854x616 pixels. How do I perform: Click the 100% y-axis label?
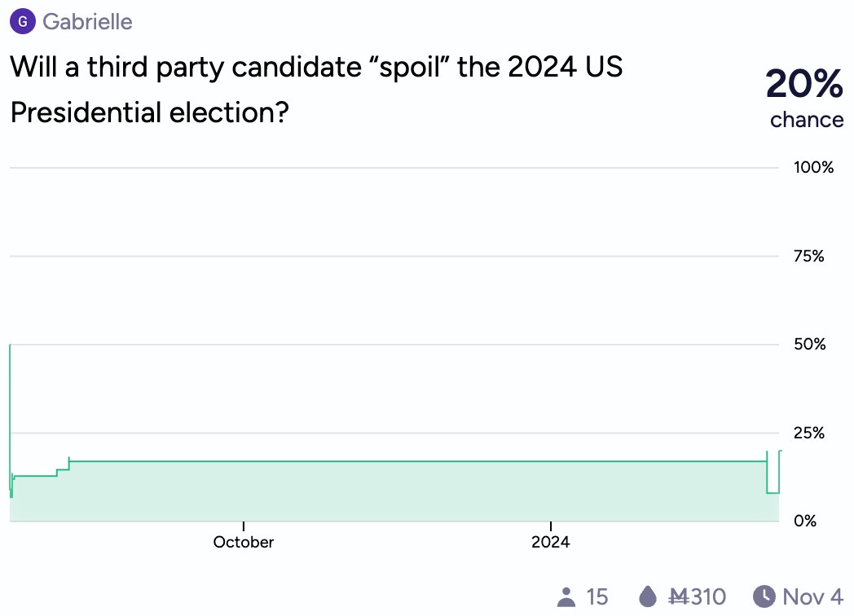click(814, 168)
